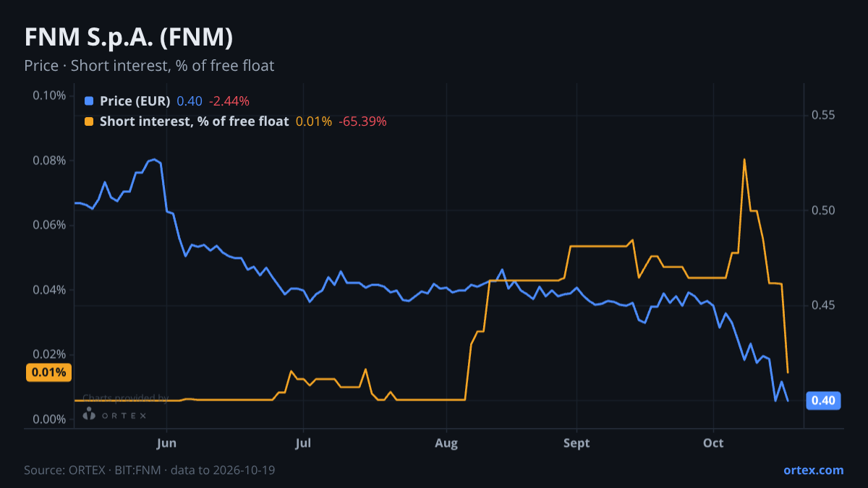Click the source text 'Source: ORTEX · BIT:FNM'
Image resolution: width=868 pixels, height=488 pixels.
pyautogui.click(x=95, y=470)
